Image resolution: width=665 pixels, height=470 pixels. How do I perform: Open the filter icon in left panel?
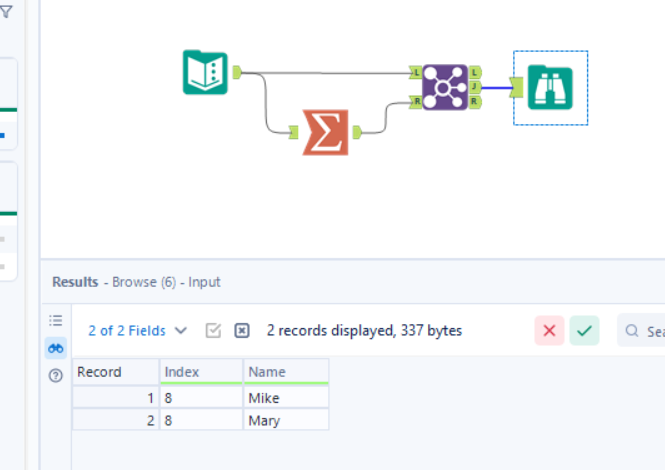[6, 12]
